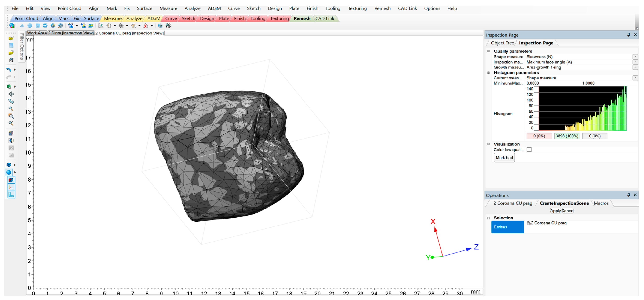Select 2 Coroana CU prag entity entry
644x300 pixels.
click(547, 223)
